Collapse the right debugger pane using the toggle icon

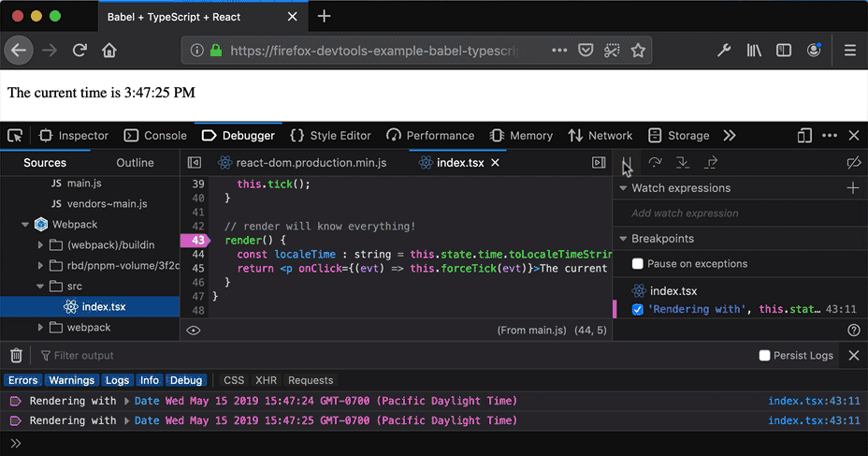599,162
